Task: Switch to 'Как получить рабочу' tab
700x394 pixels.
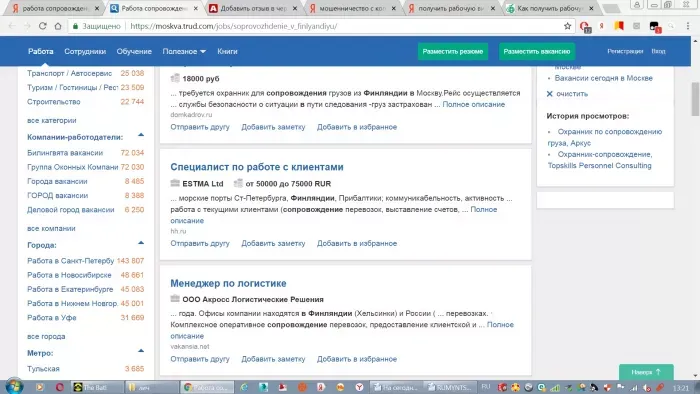Action: (550, 8)
